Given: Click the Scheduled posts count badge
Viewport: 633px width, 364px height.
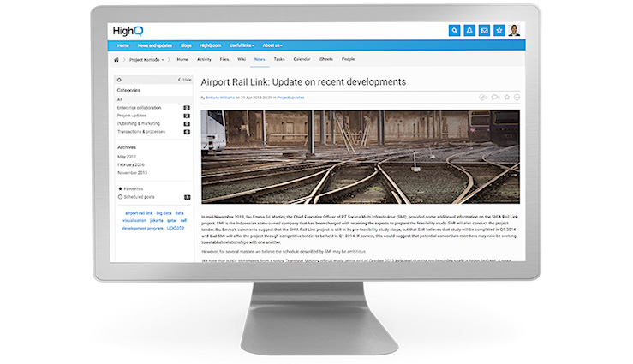Looking at the screenshot, I should pyautogui.click(x=188, y=197).
